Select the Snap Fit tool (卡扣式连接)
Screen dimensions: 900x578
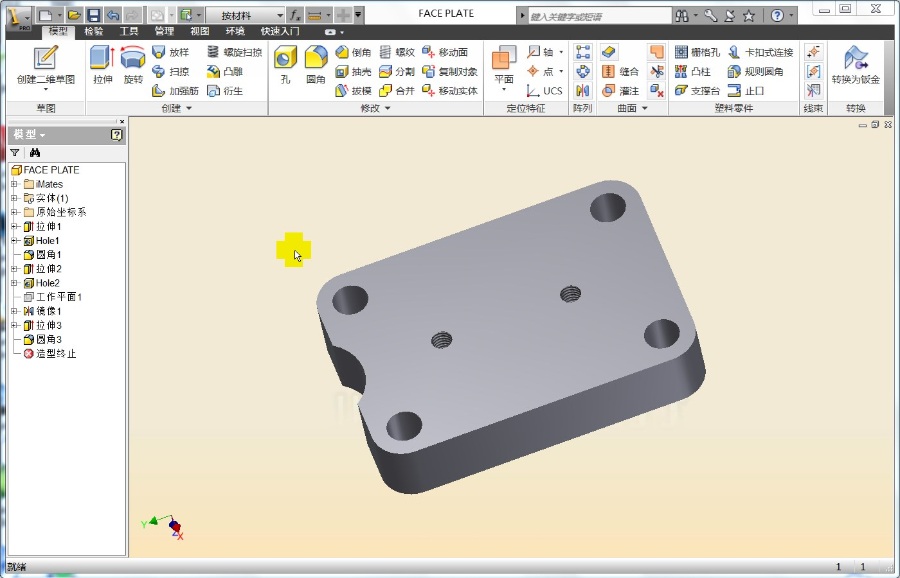tap(760, 52)
